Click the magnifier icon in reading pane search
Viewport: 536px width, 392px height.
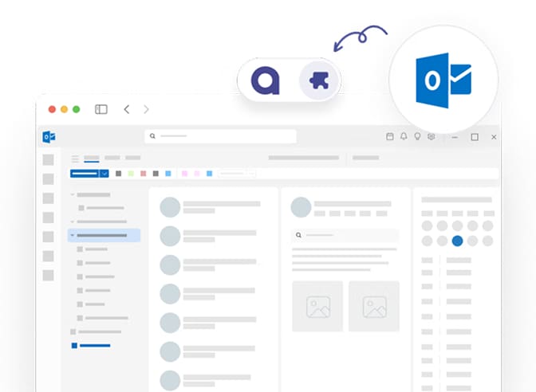tap(299, 235)
